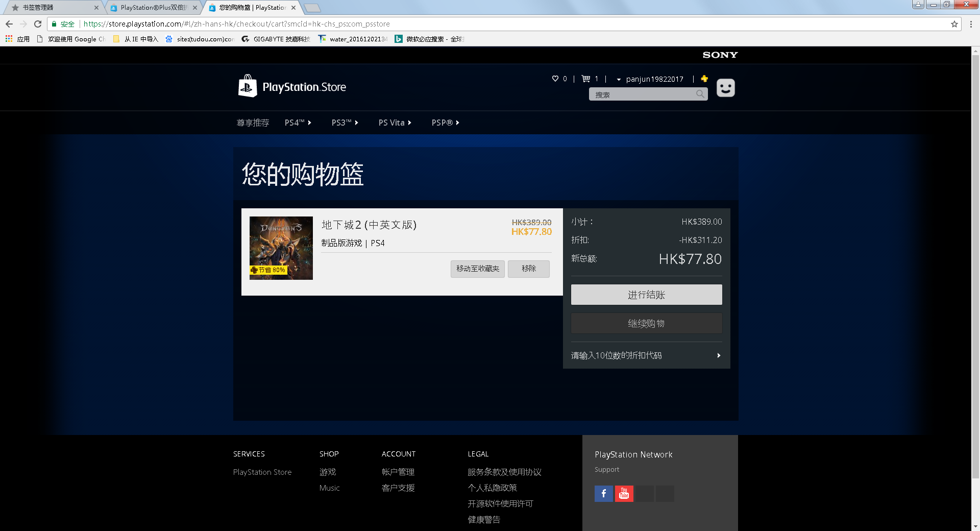
Task: Reload the page with refresh icon
Action: (38, 24)
